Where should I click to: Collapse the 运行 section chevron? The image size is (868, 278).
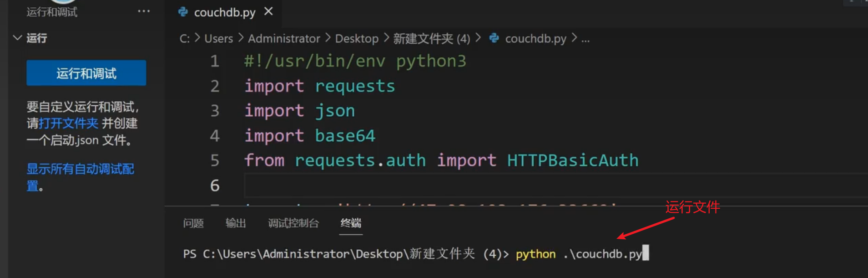(17, 38)
